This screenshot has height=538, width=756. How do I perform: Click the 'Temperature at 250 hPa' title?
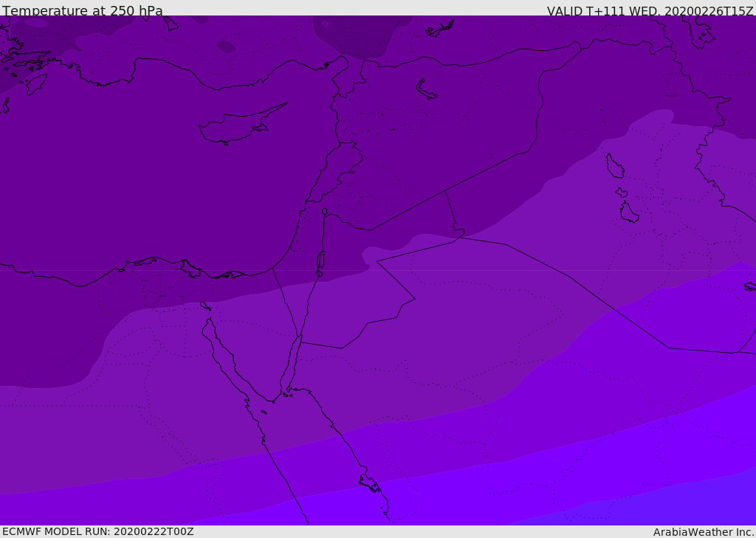coord(83,10)
